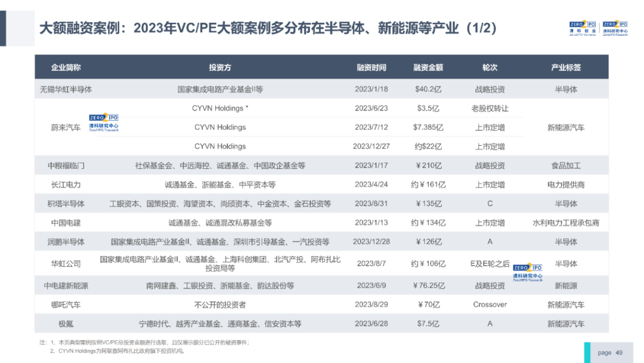644x363 pixels.
Task: Select the CYVN Holdings * investor entry
Action: point(220,108)
